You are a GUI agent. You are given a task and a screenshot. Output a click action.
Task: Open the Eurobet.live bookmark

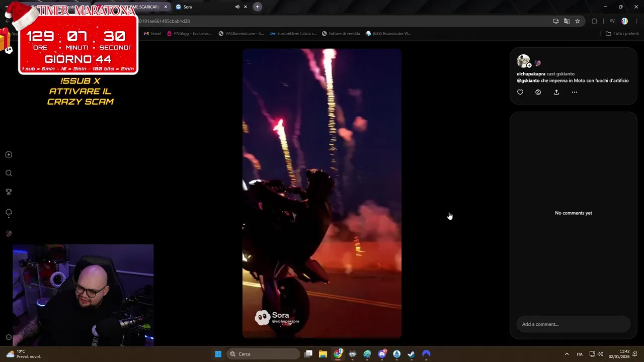293,34
